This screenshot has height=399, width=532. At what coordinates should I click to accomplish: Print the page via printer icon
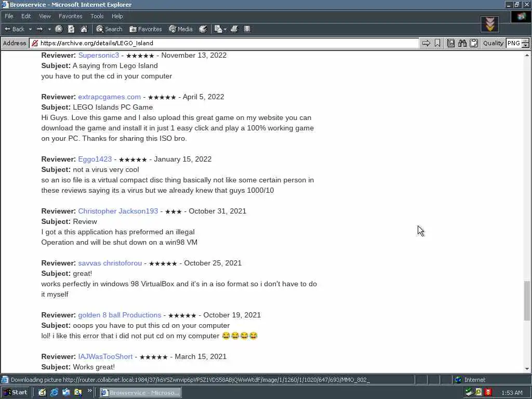[x=234, y=29]
